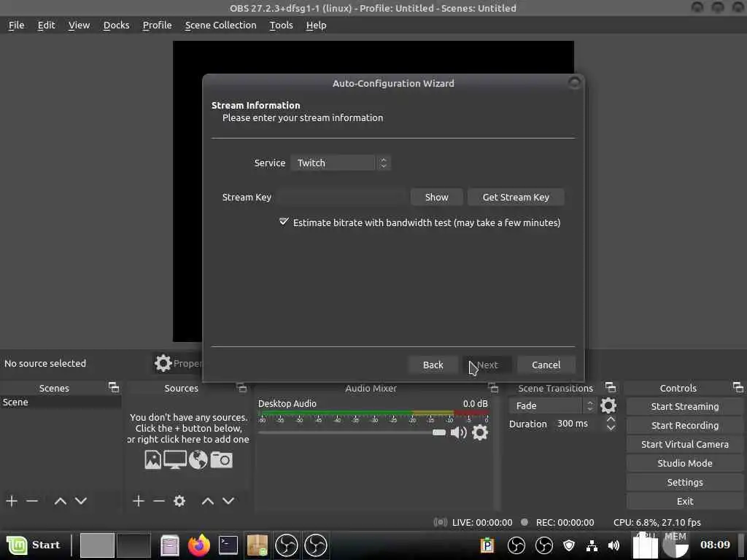Close the Auto-Configuration Wizard dialog
Viewport: 747px width, 560px height.
click(574, 83)
